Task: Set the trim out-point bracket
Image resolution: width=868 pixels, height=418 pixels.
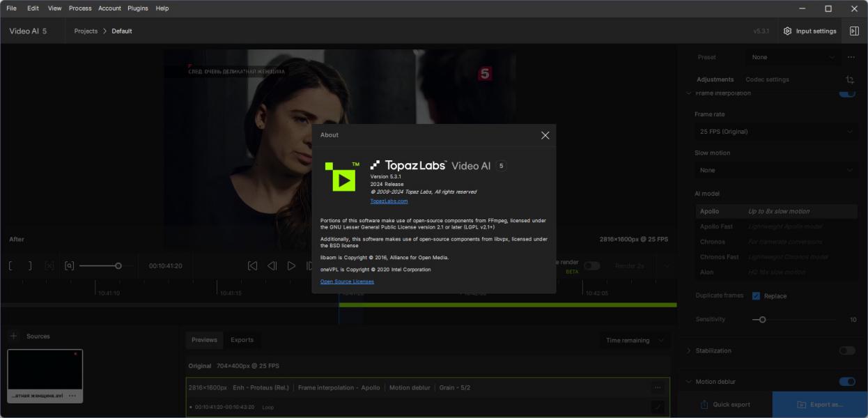Action: point(29,266)
